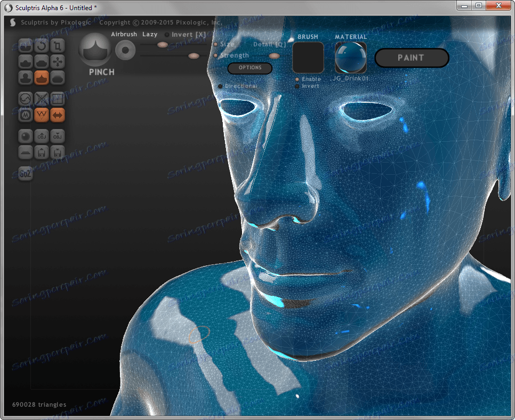Screen dimensions: 515x420
Task: Click the Strength slider handle
Action: coord(194,55)
